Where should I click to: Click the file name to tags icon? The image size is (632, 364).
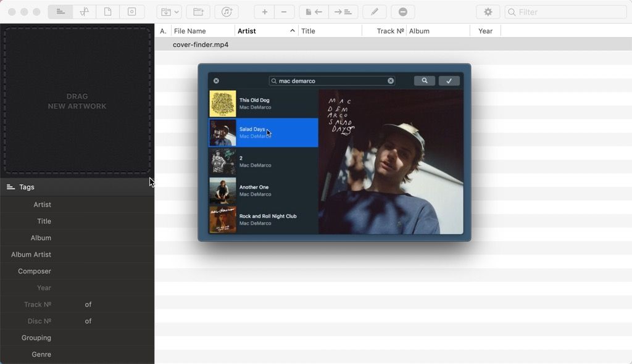click(314, 12)
